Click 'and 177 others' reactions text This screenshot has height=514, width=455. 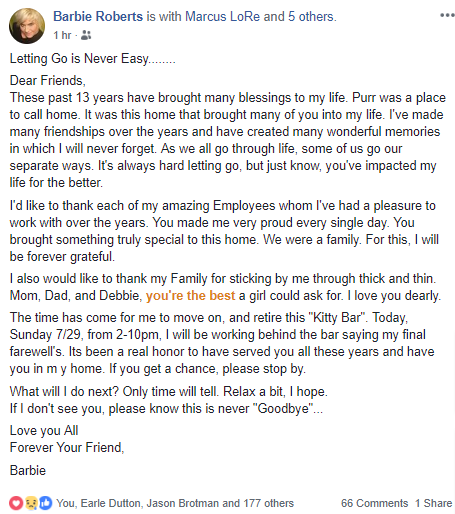(258, 503)
